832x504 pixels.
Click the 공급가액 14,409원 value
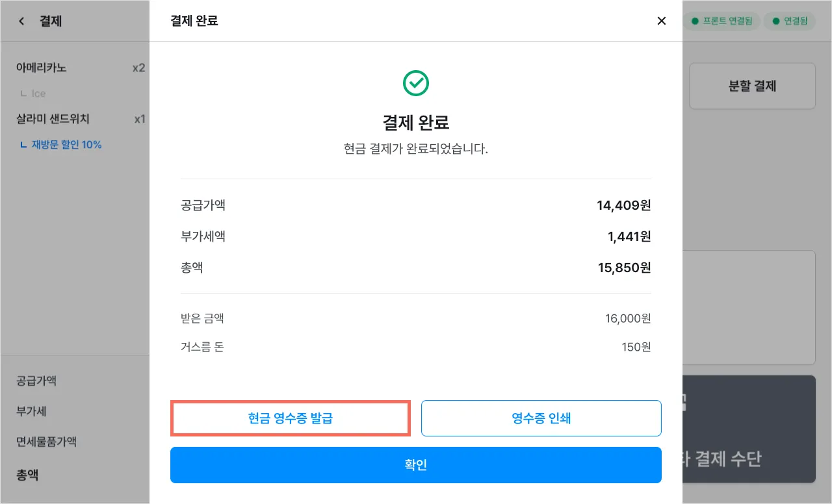pos(623,206)
